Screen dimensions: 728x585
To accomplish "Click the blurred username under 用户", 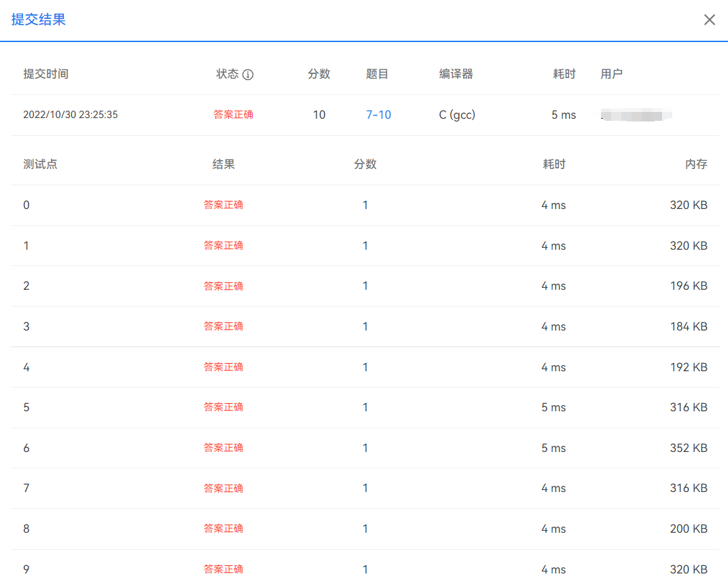I will (635, 115).
